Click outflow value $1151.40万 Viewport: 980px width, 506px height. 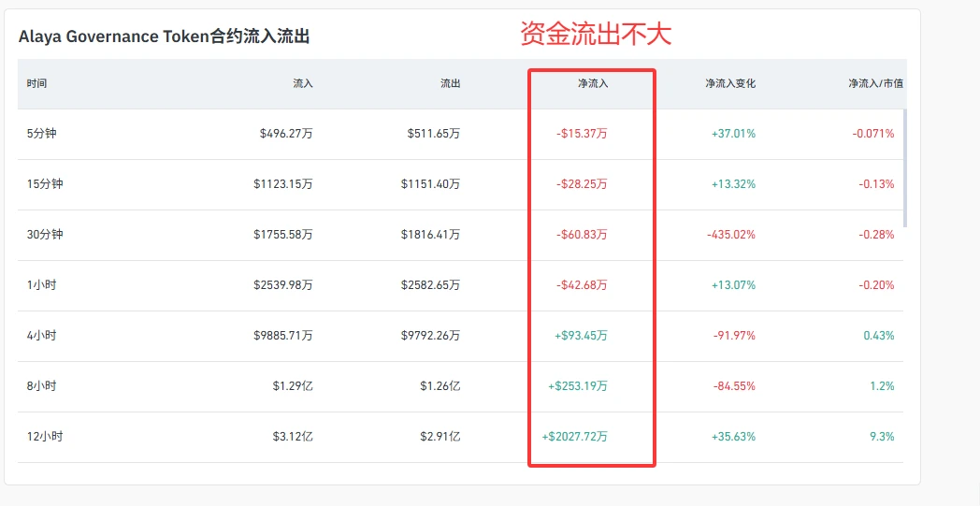431,184
